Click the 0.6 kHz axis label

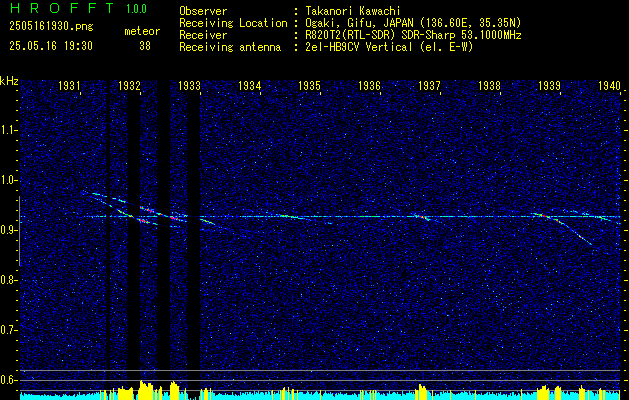8,380
